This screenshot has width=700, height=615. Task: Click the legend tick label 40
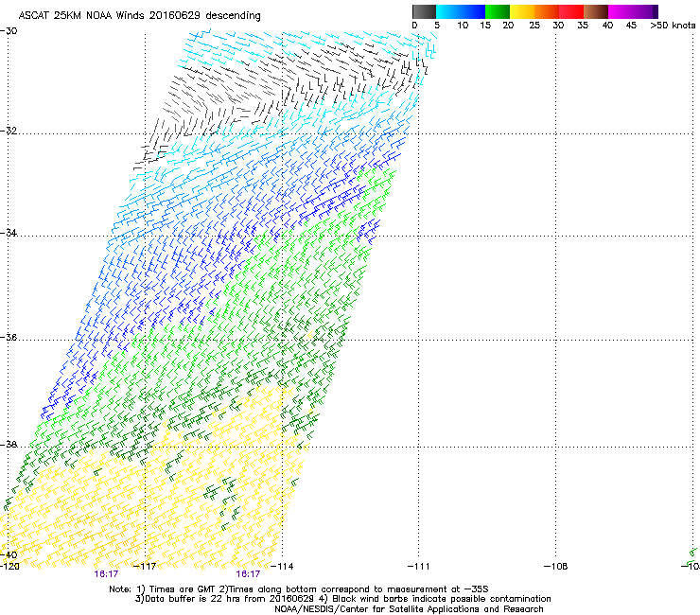point(607,26)
